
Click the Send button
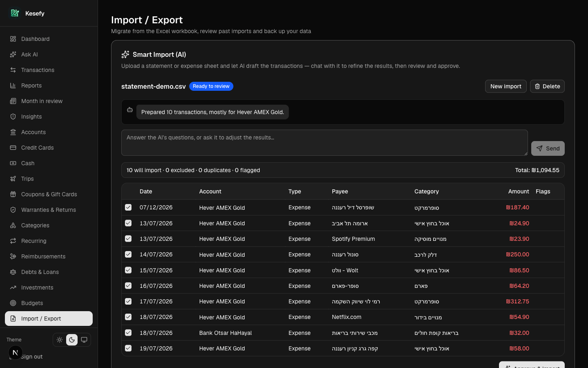click(548, 148)
